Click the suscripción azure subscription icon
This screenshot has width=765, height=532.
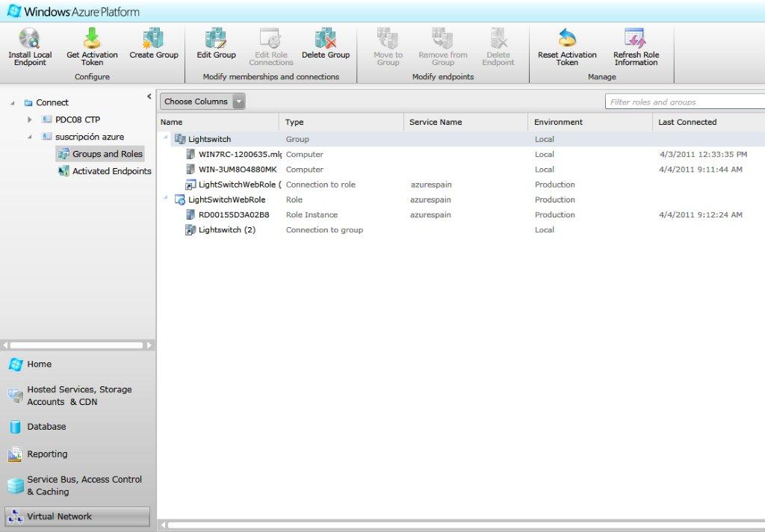click(46, 137)
